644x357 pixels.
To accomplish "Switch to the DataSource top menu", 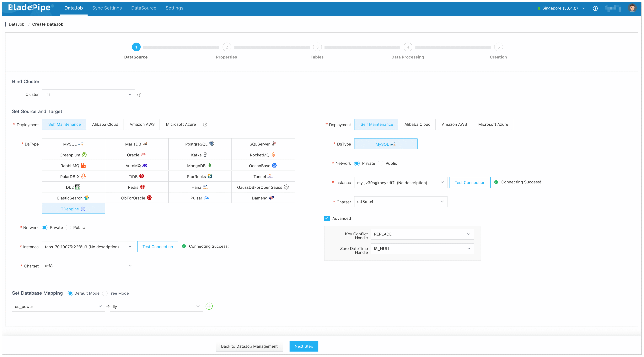I will coord(144,8).
